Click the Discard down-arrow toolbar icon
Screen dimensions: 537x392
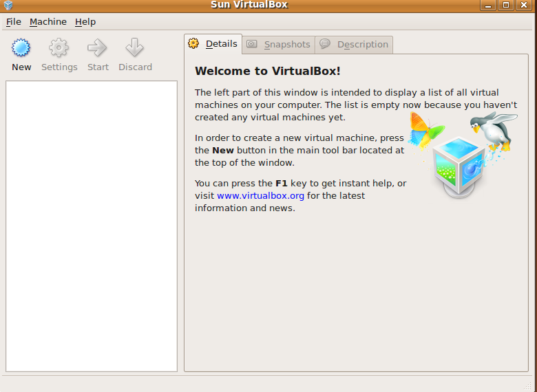point(135,48)
